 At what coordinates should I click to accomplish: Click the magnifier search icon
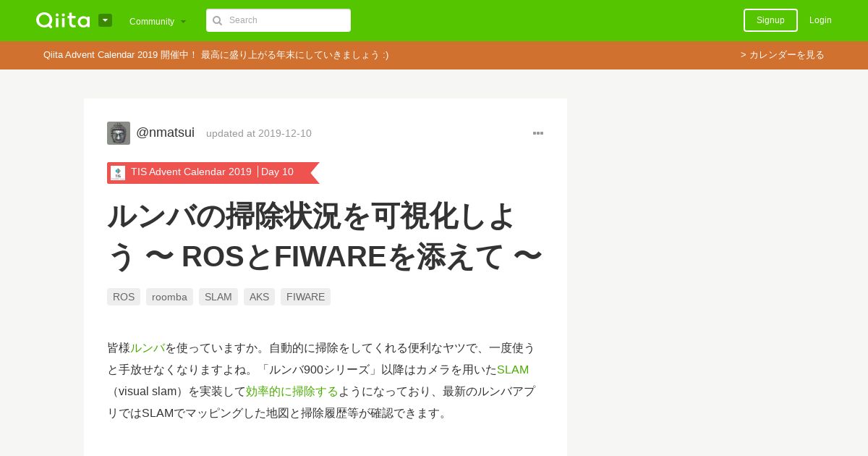point(217,21)
